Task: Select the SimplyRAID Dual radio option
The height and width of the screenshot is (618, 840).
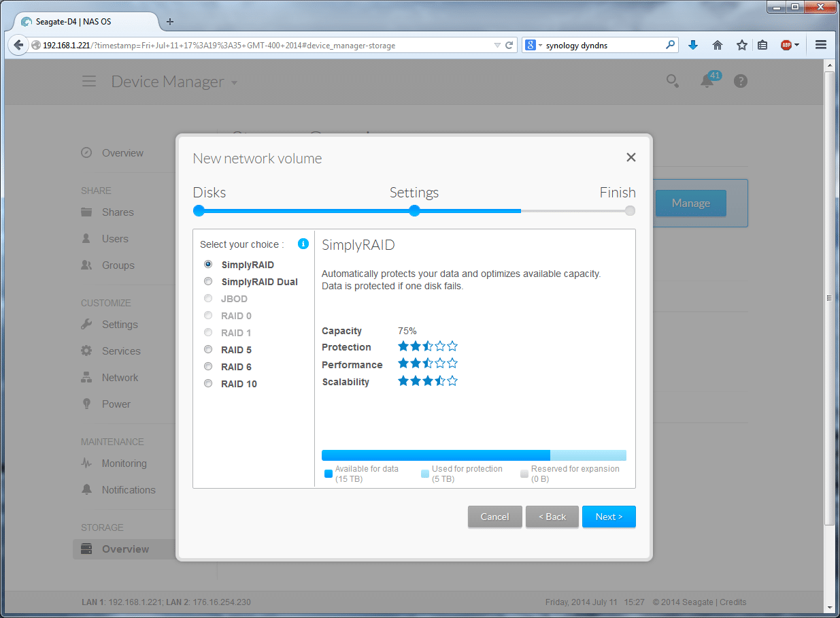Action: (208, 282)
